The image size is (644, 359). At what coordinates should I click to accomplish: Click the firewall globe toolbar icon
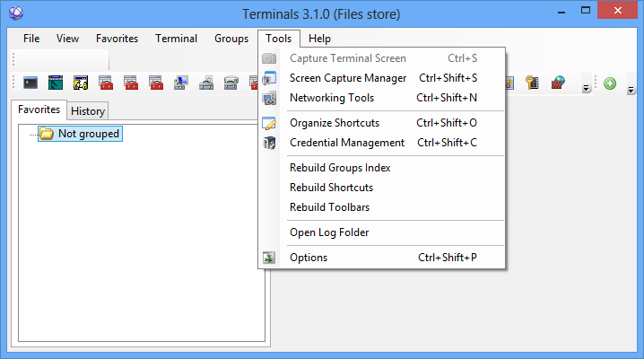click(558, 83)
